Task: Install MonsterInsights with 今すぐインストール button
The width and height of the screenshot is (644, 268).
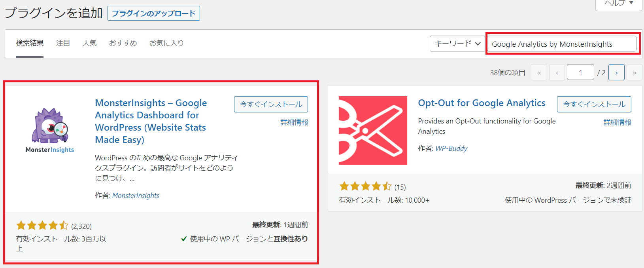Action: tap(270, 104)
